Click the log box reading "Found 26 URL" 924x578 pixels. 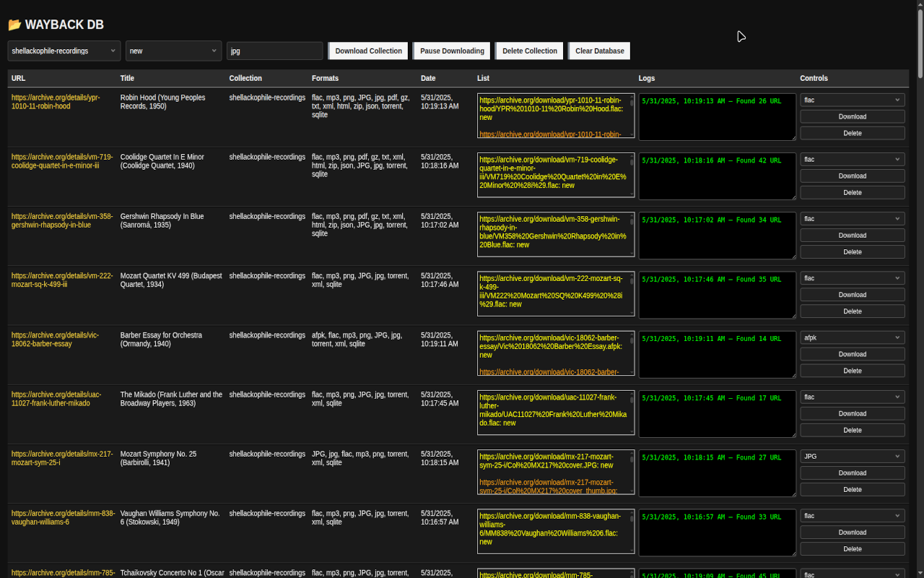(718, 117)
